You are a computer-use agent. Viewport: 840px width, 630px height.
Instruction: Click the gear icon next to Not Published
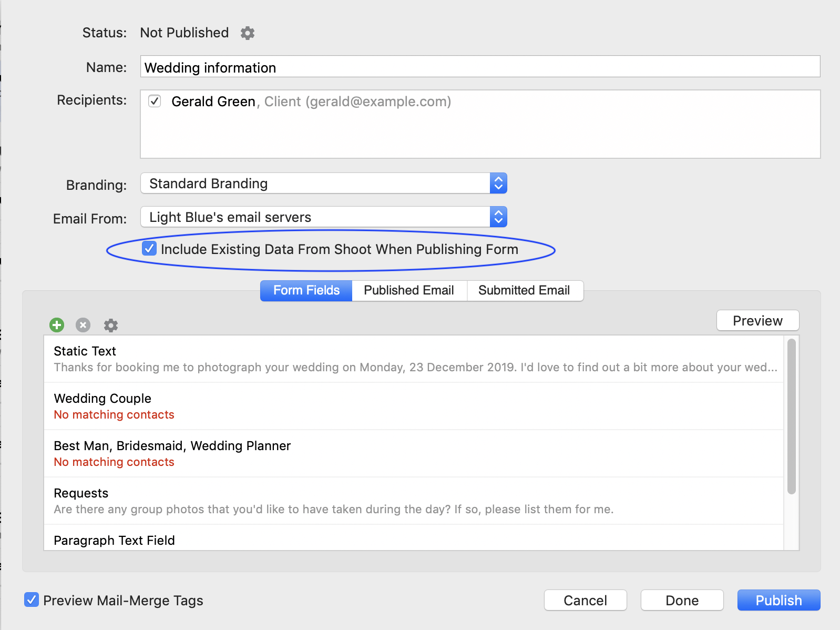coord(248,33)
